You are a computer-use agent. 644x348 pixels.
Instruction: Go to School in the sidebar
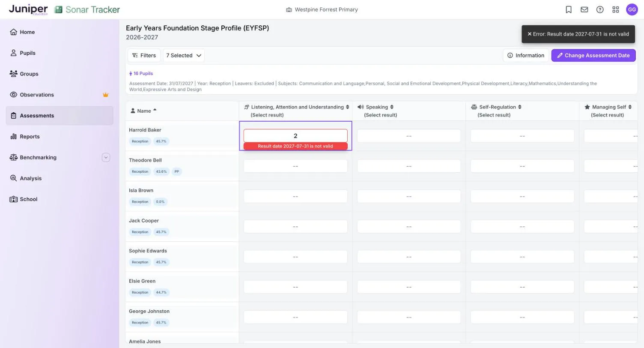60,199
